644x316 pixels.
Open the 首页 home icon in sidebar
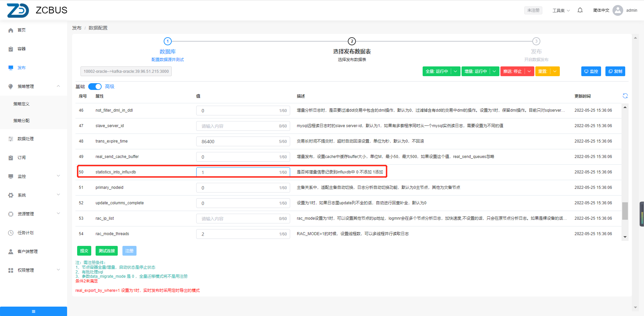click(x=11, y=30)
